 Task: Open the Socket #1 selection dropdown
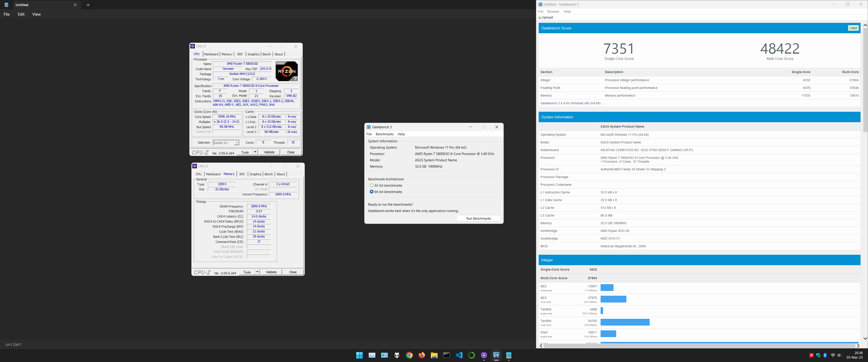point(236,143)
